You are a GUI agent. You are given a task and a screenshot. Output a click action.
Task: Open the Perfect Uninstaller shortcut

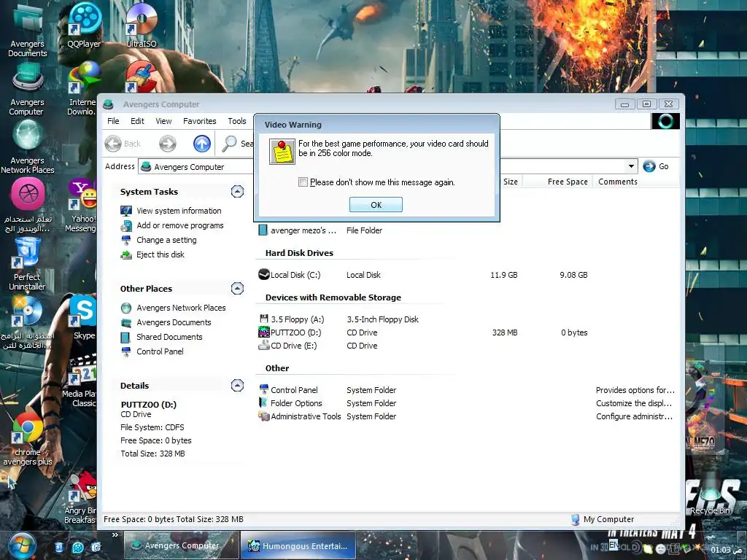[x=27, y=264]
